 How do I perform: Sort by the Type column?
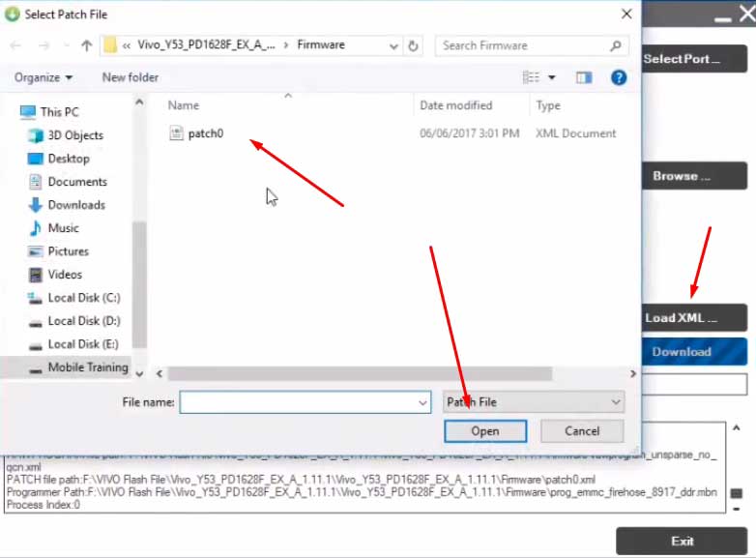coord(548,105)
